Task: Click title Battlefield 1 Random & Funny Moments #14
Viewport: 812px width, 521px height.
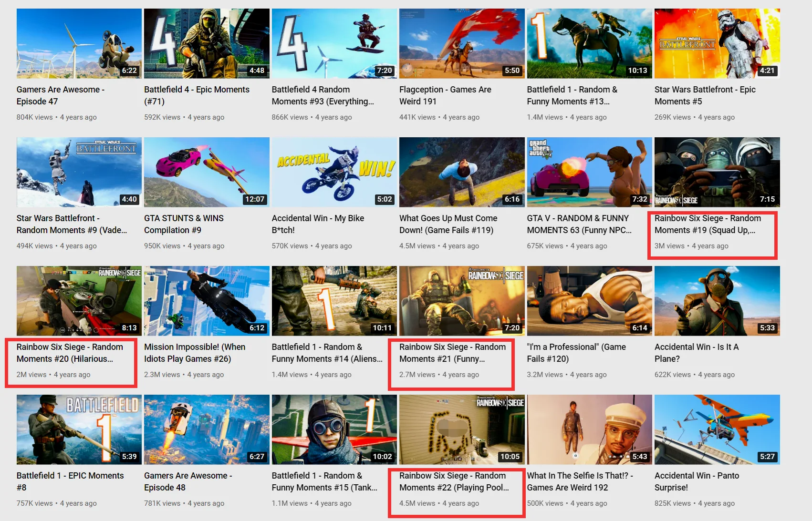Action: point(327,353)
